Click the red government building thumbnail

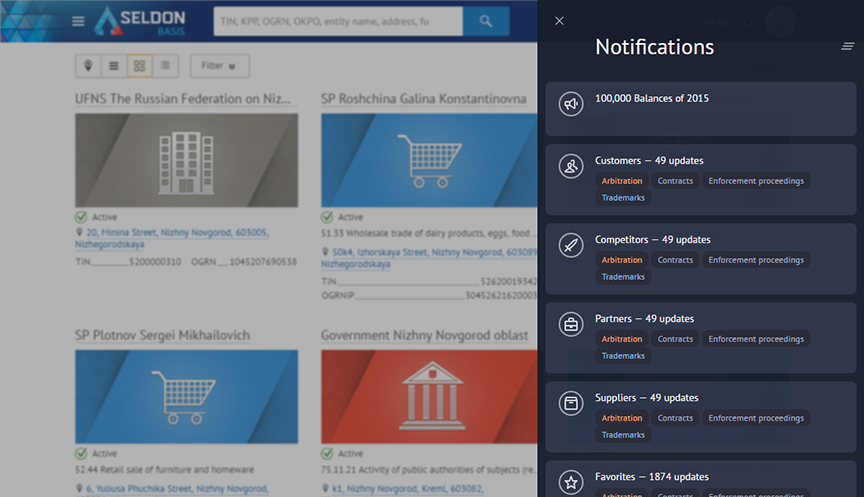(x=429, y=397)
